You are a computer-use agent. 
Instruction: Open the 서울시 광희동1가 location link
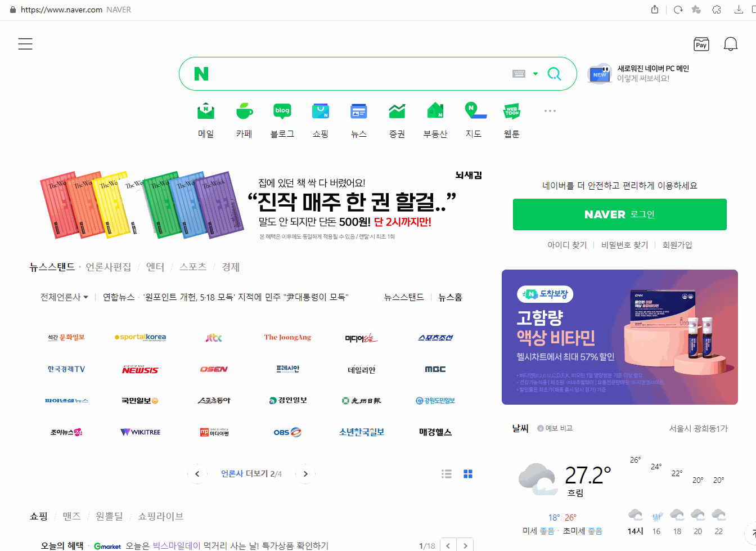[x=699, y=428]
